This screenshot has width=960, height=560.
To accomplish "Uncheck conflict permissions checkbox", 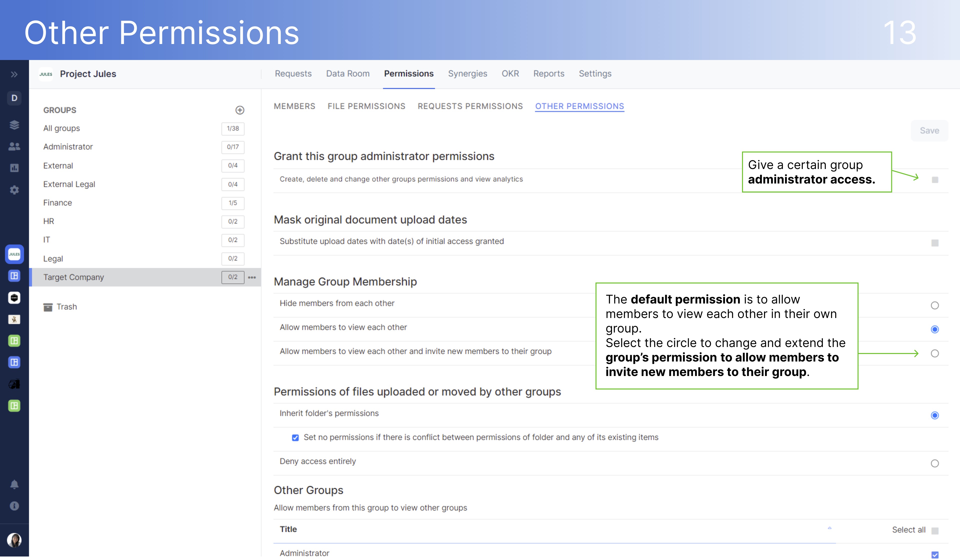I will pyautogui.click(x=295, y=437).
